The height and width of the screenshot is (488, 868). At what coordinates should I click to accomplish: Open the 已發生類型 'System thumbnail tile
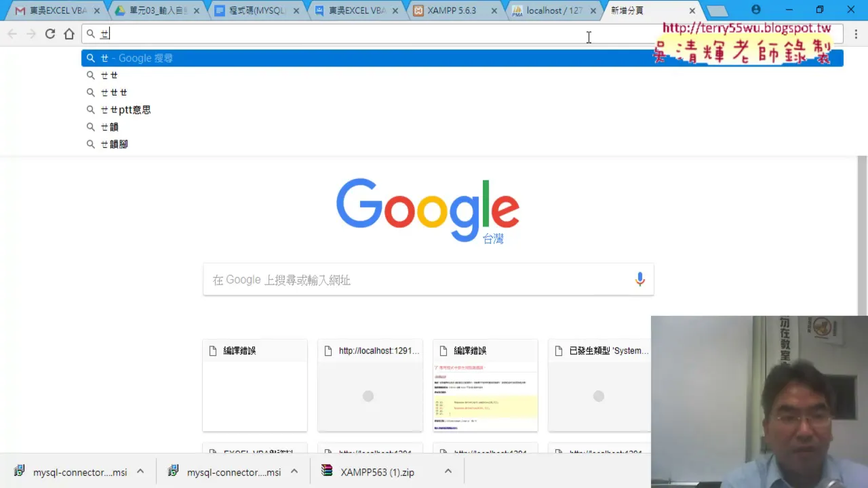[x=599, y=385]
